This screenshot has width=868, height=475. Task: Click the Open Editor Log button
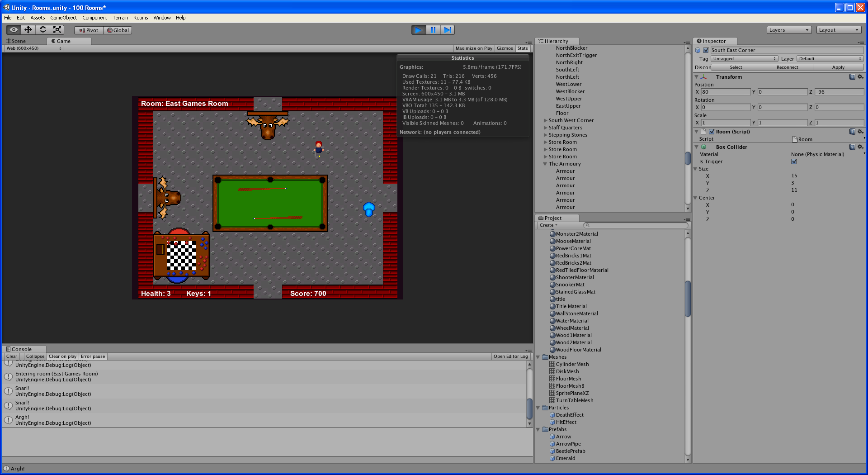point(510,356)
